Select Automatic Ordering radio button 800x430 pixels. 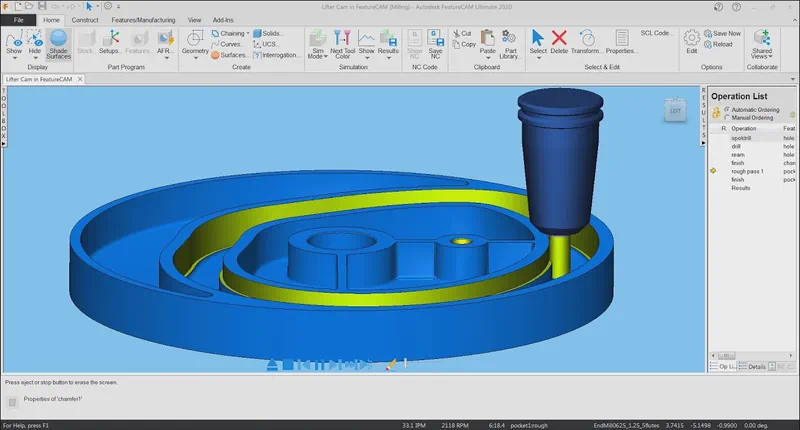point(727,110)
